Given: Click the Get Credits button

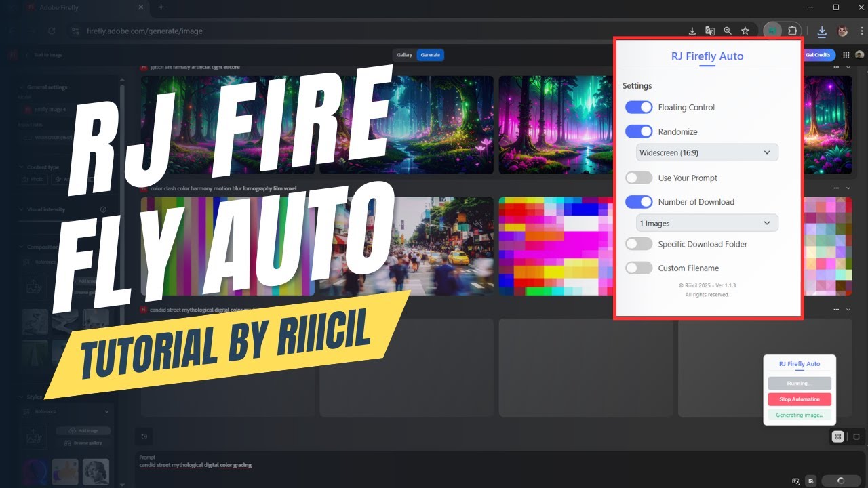Looking at the screenshot, I should [x=817, y=55].
